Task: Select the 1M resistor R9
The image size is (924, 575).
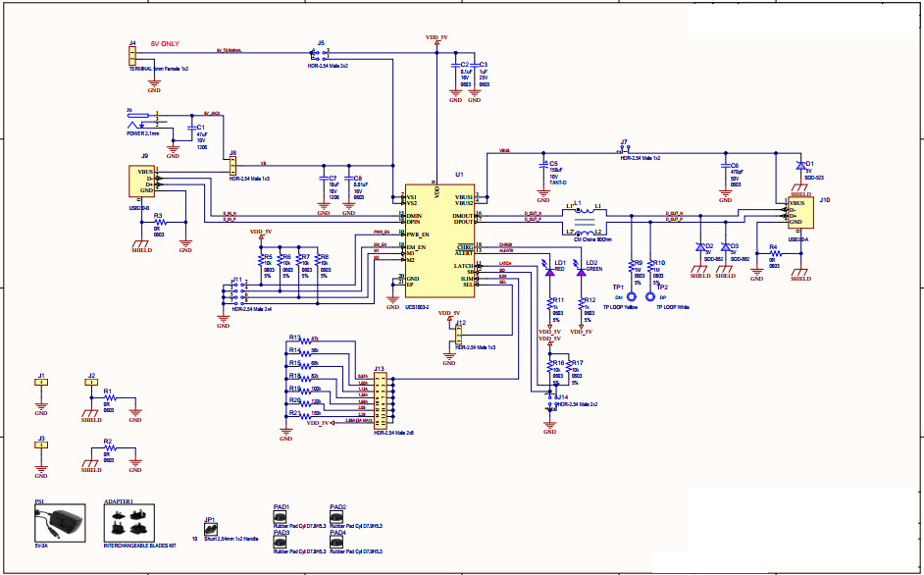Action: (x=631, y=268)
